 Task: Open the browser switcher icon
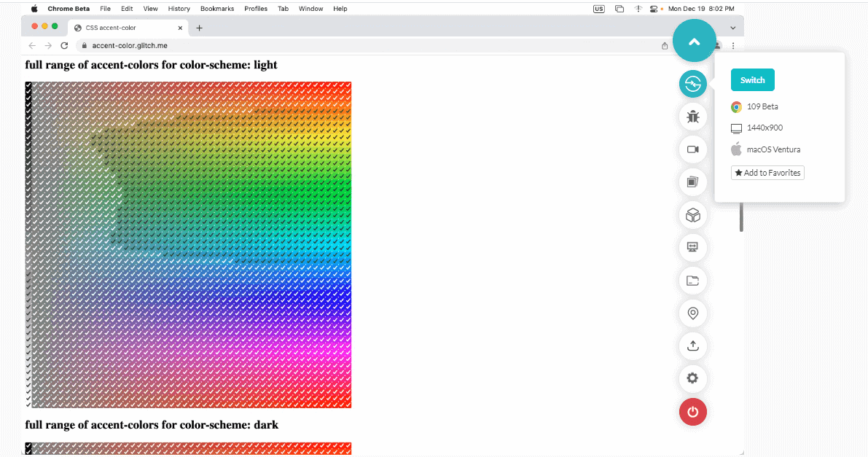tap(692, 84)
